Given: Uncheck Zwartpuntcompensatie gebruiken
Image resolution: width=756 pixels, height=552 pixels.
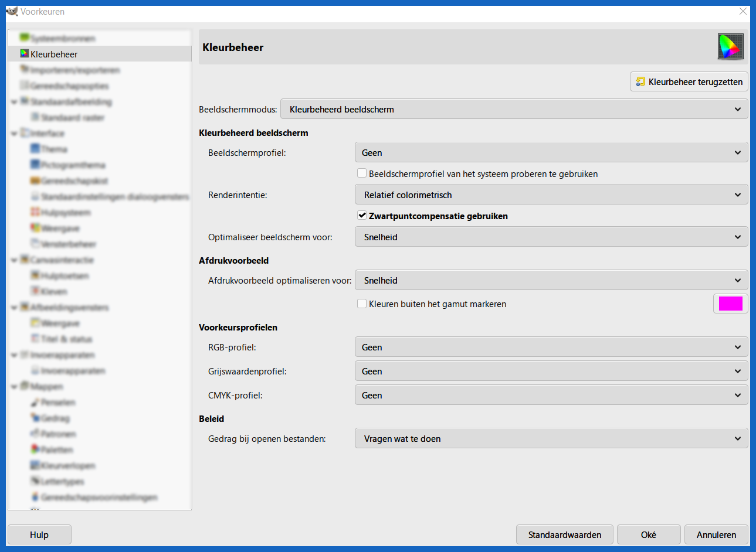Looking at the screenshot, I should point(362,216).
